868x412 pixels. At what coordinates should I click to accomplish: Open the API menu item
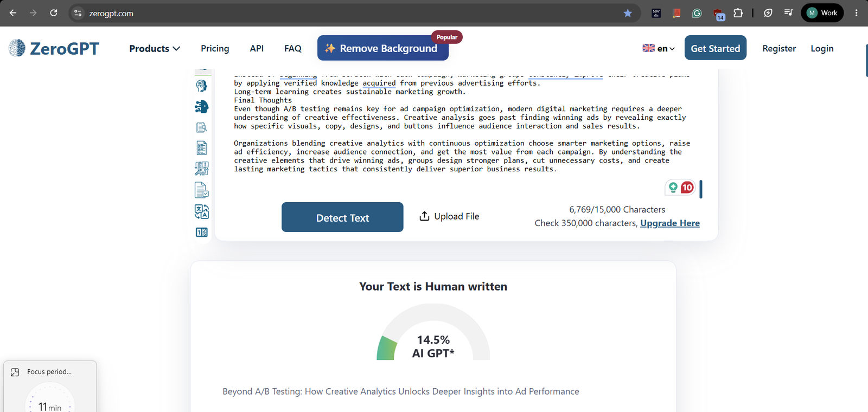(257, 48)
